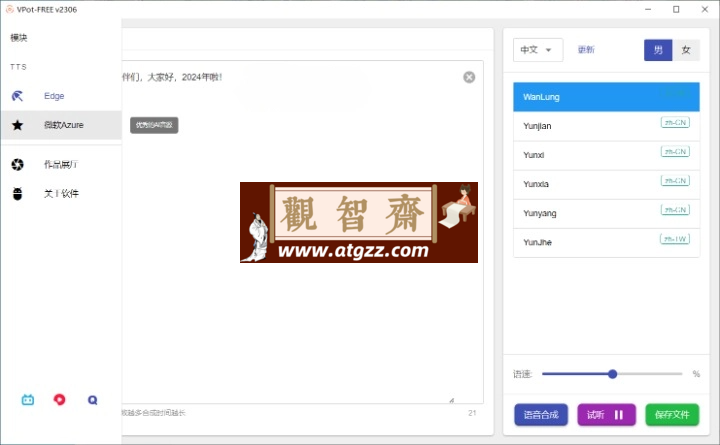
Task: Select the WanLung voice
Action: tap(606, 97)
